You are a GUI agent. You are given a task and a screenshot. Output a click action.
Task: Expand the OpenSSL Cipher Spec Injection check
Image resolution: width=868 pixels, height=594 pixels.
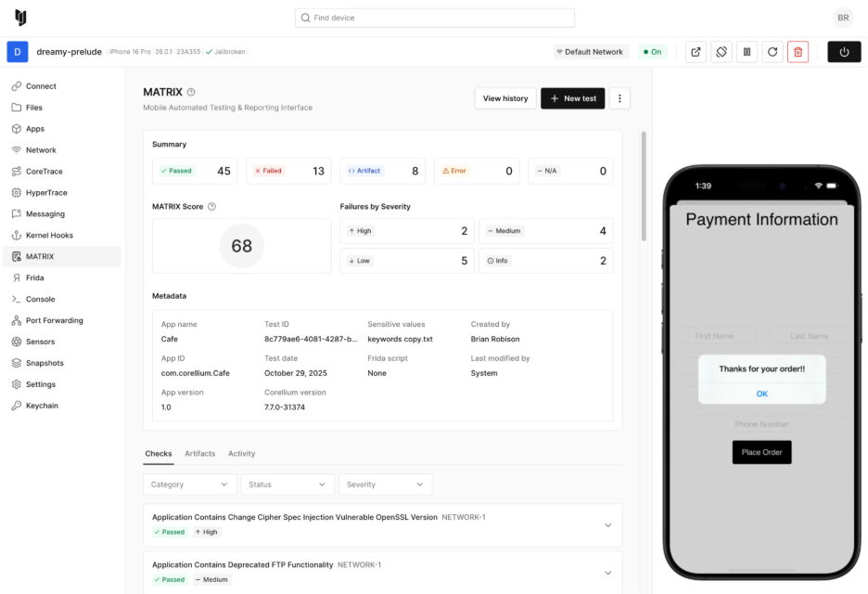[607, 525]
